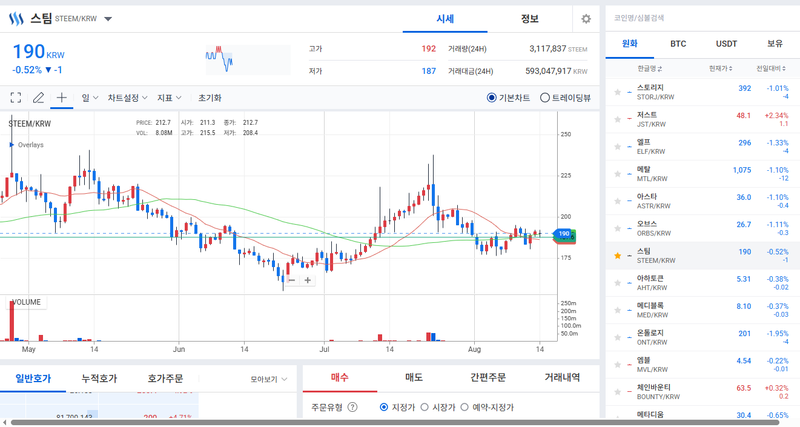The height and width of the screenshot is (427, 800).
Task: Favorite star for 온톨로지 ONT/KRW
Action: coord(617,337)
